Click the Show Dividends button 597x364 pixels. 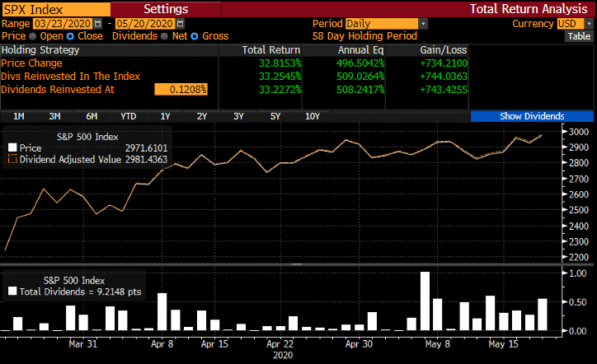(x=532, y=116)
